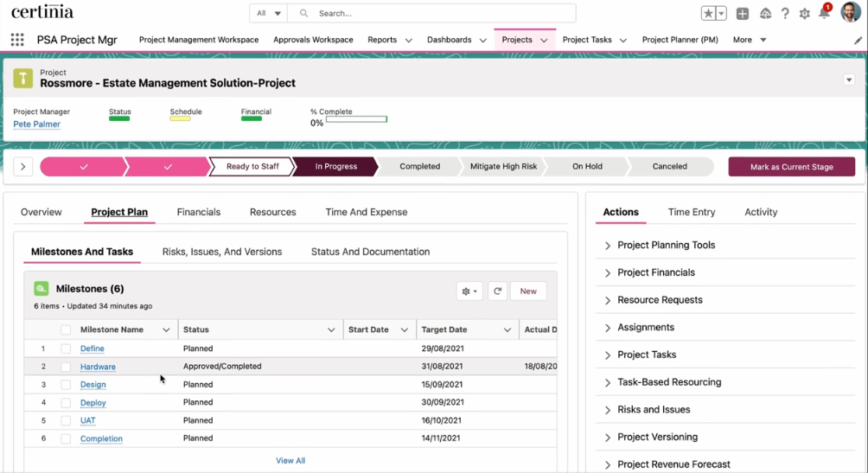Viewport: 868px width, 473px height.
Task: Expand Resource Requests section
Action: point(607,300)
